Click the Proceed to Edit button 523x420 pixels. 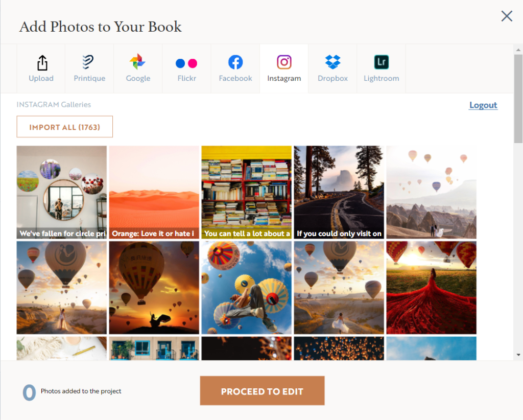point(262,391)
